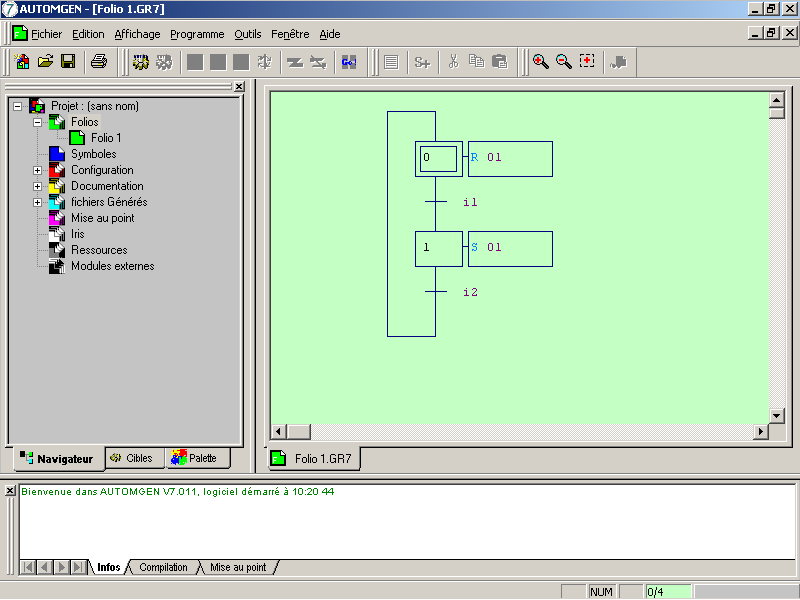Expand the Documentation tree node

[x=38, y=186]
